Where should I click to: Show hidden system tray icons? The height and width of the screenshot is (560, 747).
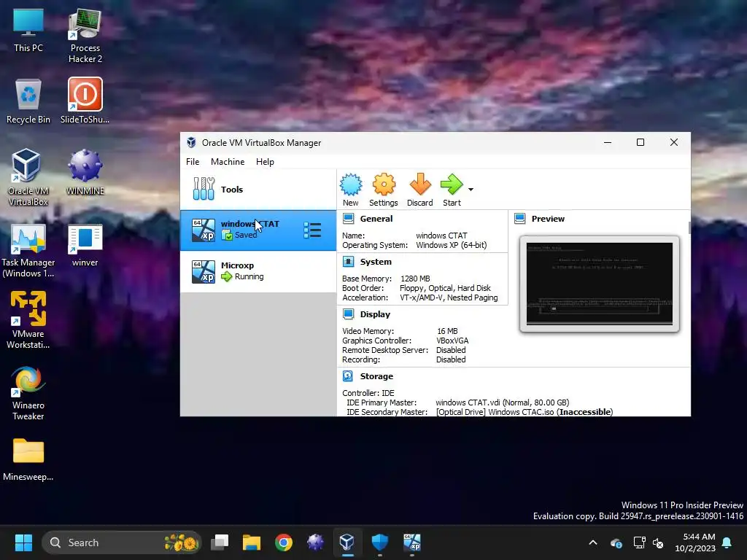click(593, 542)
